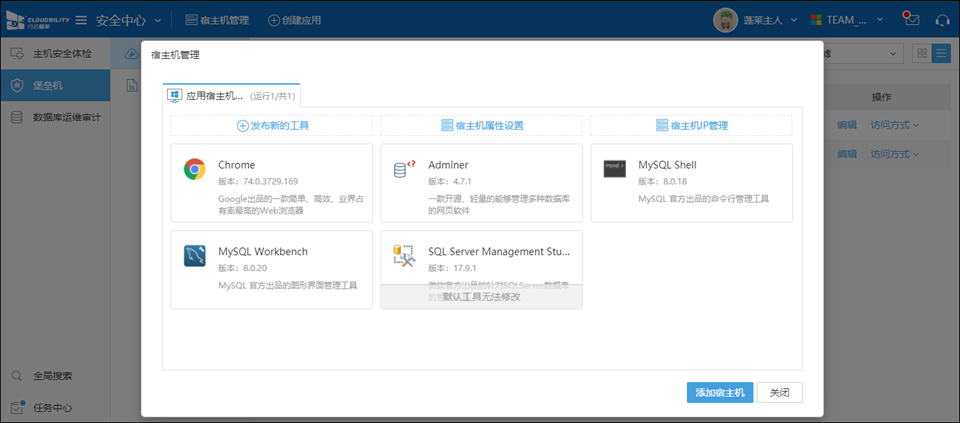Image resolution: width=960 pixels, height=423 pixels.
Task: Switch to list view layout
Action: tap(941, 54)
